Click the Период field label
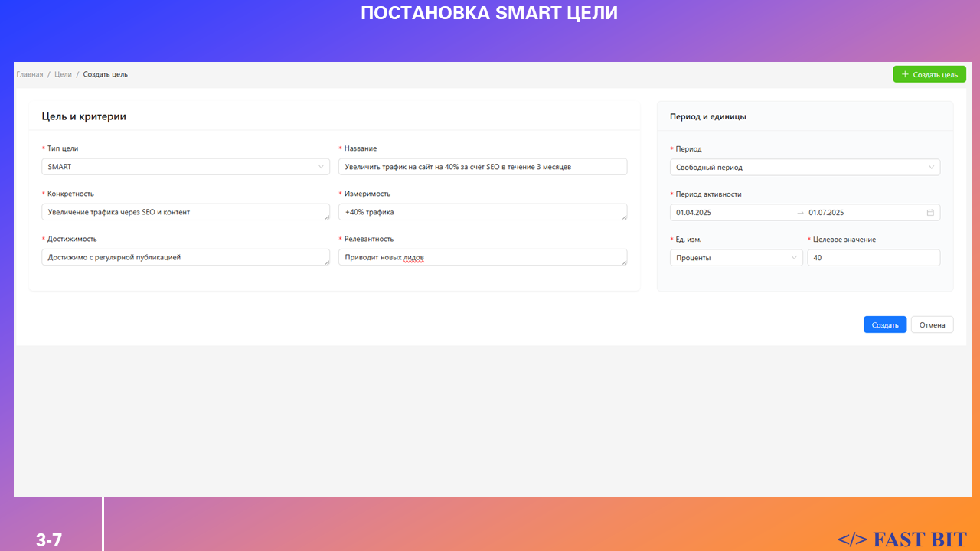Screen dimensions: 980x551 688,149
